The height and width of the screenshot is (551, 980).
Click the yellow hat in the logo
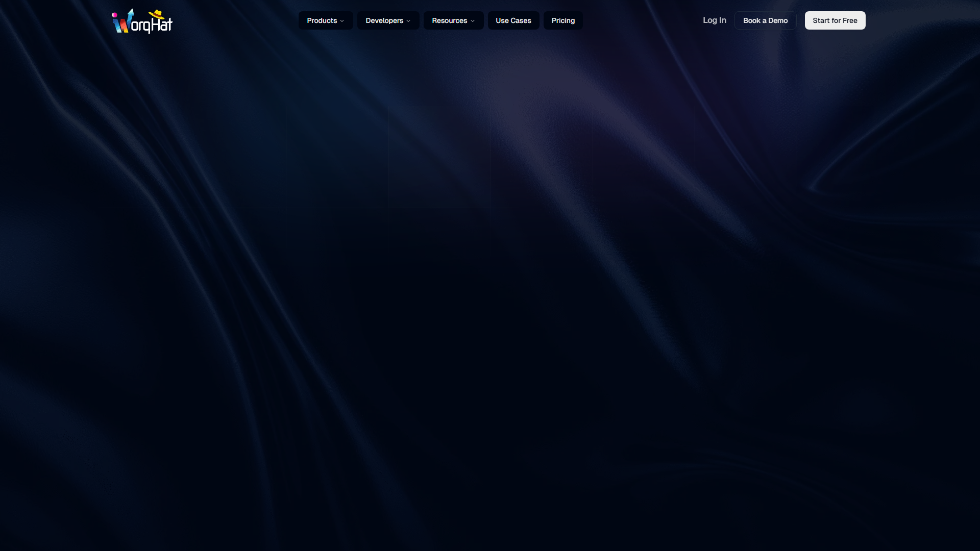pos(157,14)
